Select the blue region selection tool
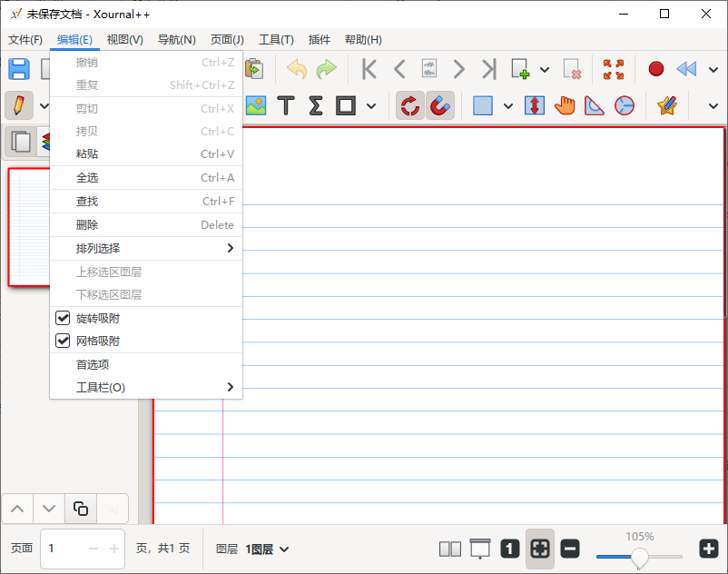This screenshot has width=728, height=574. [x=483, y=105]
